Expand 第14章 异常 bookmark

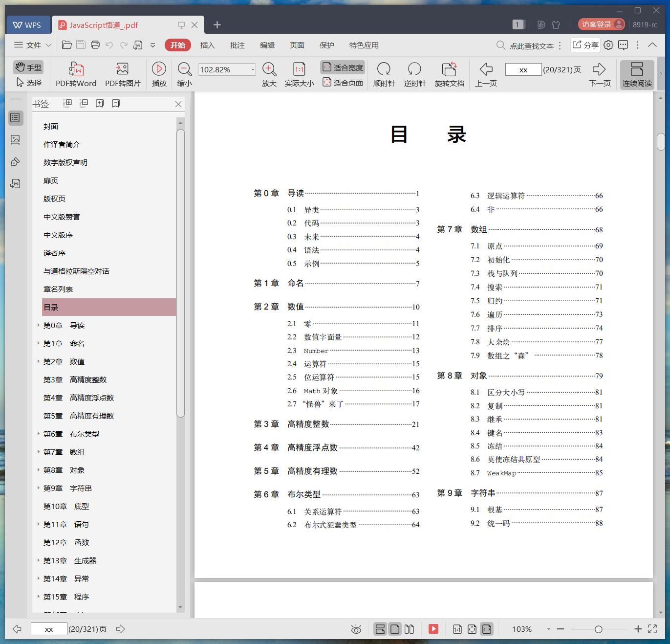[x=39, y=578]
